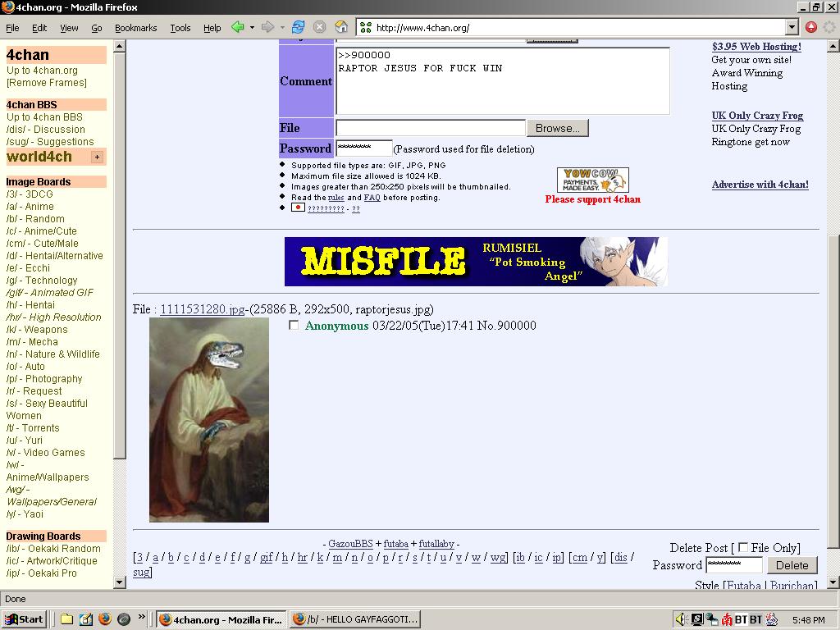Click the monitor icon in the system tray

(696, 619)
